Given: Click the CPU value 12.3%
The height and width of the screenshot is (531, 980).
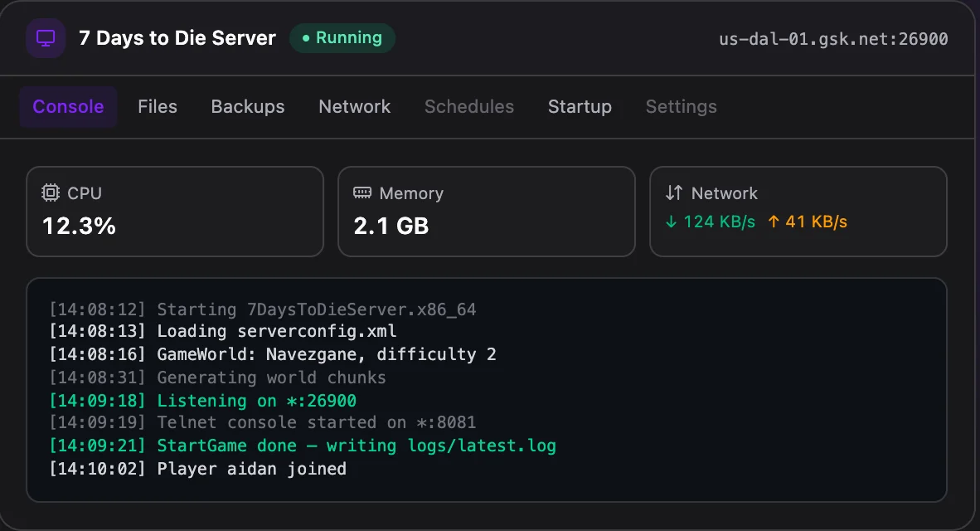Looking at the screenshot, I should coord(79,226).
